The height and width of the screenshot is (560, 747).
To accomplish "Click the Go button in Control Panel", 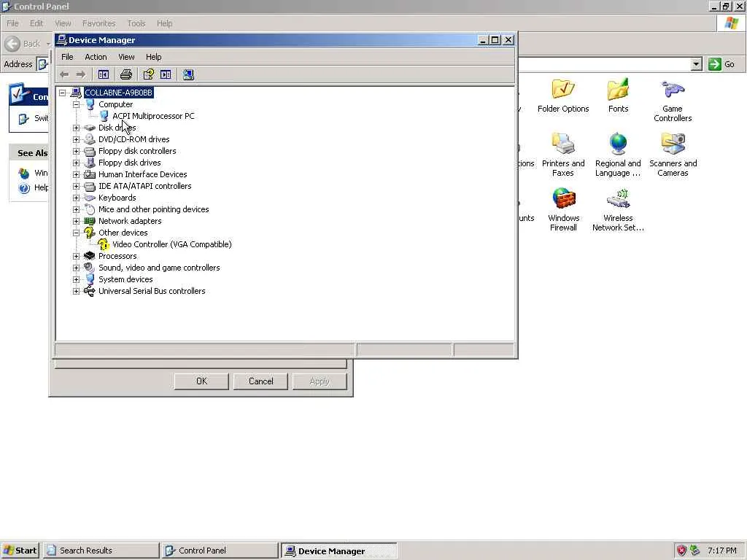I will point(721,64).
